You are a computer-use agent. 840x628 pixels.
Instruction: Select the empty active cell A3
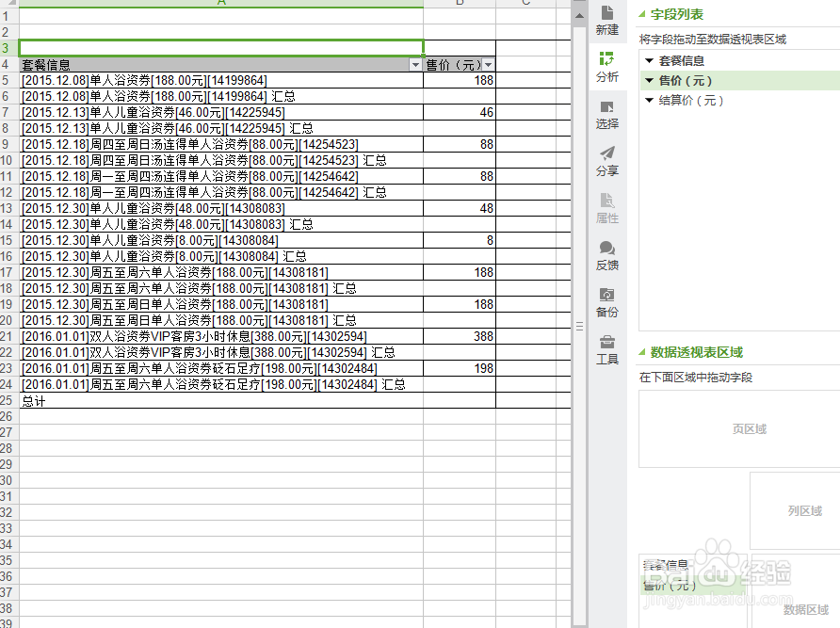coord(221,48)
